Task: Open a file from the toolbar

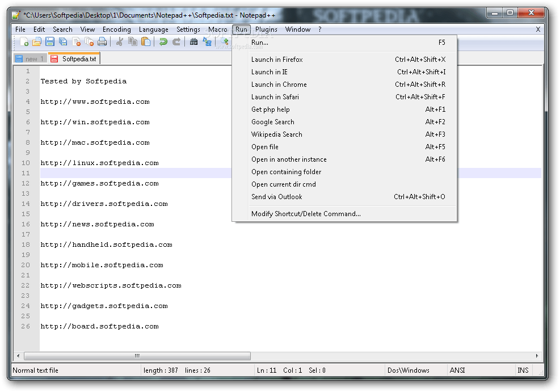Action: (x=36, y=41)
